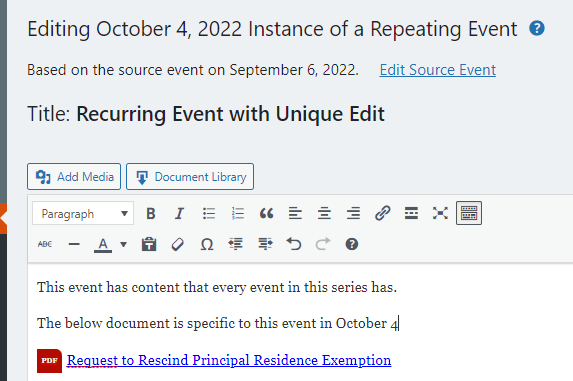The image size is (573, 381).
Task: Toggle Italic formatting
Action: pyautogui.click(x=179, y=213)
